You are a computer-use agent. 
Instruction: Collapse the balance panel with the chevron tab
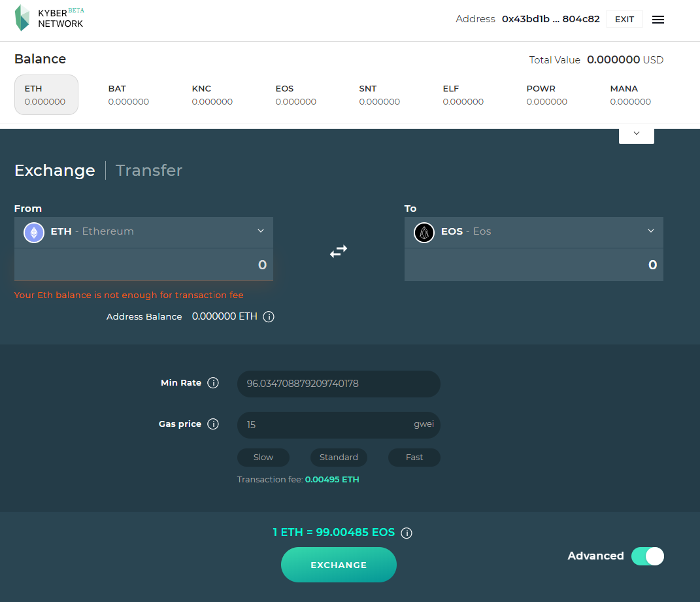(x=637, y=136)
